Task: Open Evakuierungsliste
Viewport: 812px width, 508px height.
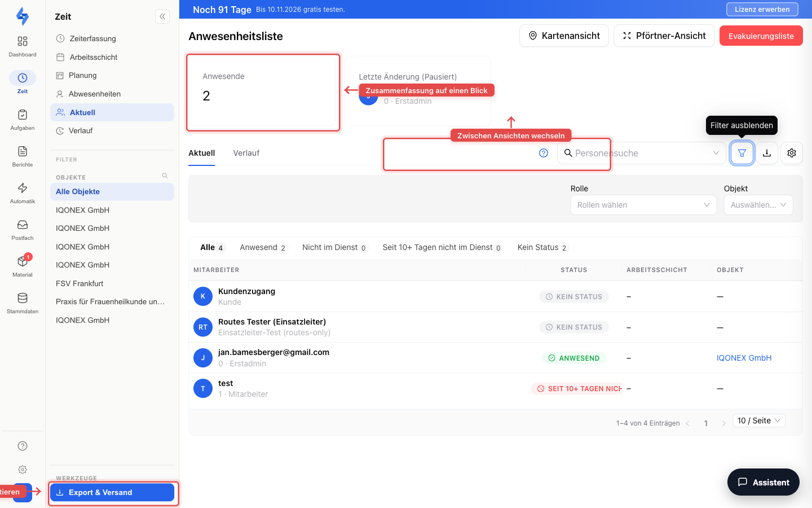Action: [761, 36]
